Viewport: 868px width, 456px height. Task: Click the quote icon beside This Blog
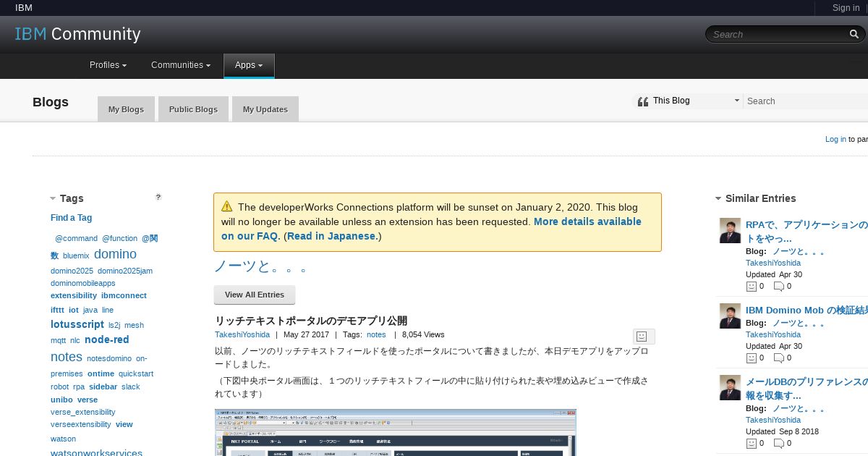(x=642, y=101)
